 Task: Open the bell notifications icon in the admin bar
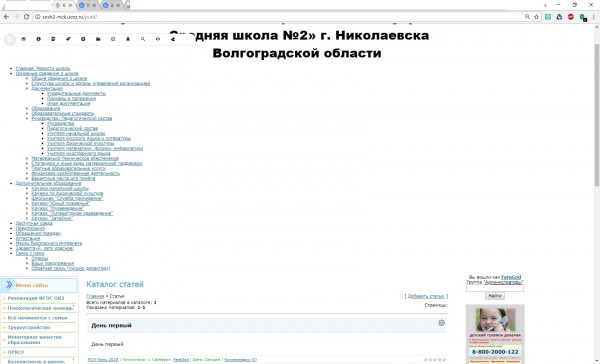128,39
